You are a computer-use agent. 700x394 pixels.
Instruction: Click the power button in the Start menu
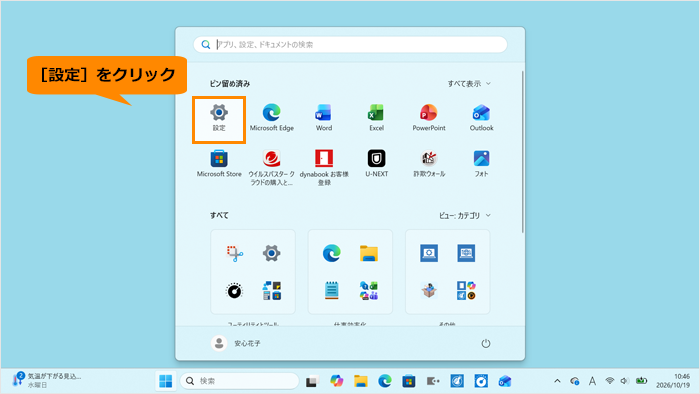coord(486,343)
